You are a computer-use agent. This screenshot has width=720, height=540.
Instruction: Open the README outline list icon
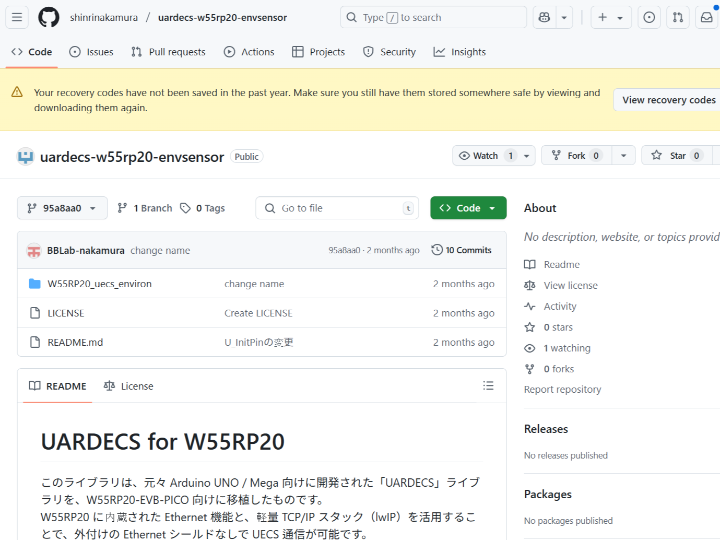488,386
